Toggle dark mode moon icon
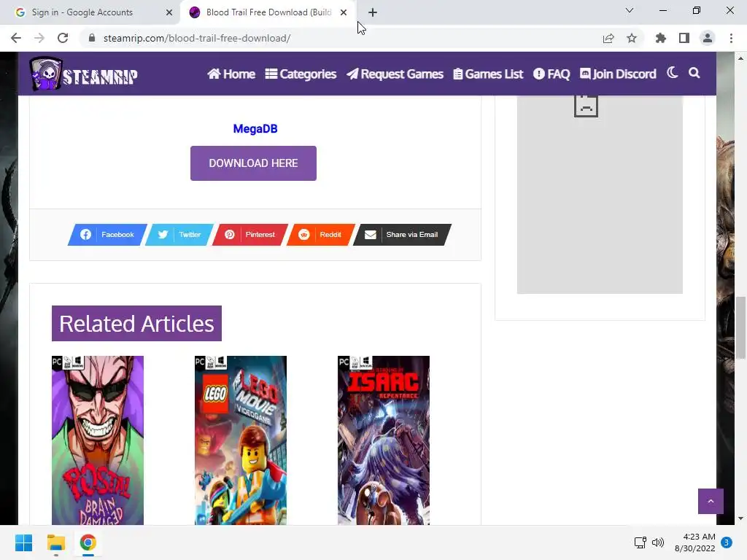747x560 pixels. (672, 73)
